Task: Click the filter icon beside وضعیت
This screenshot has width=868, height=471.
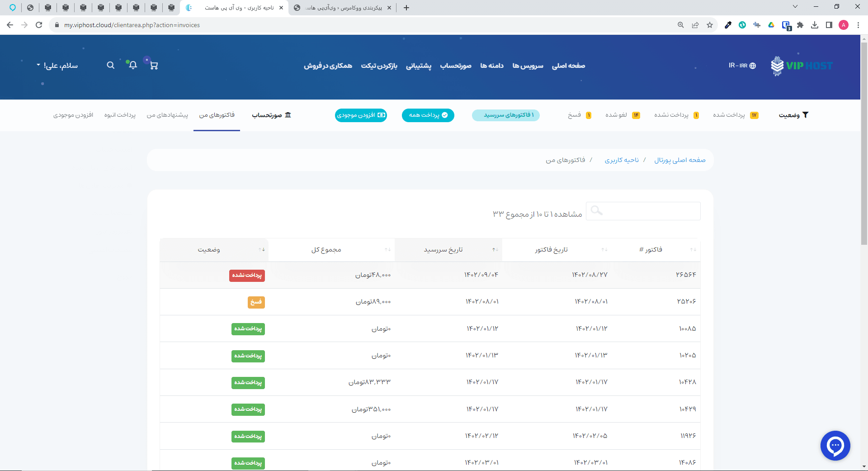Action: click(805, 115)
